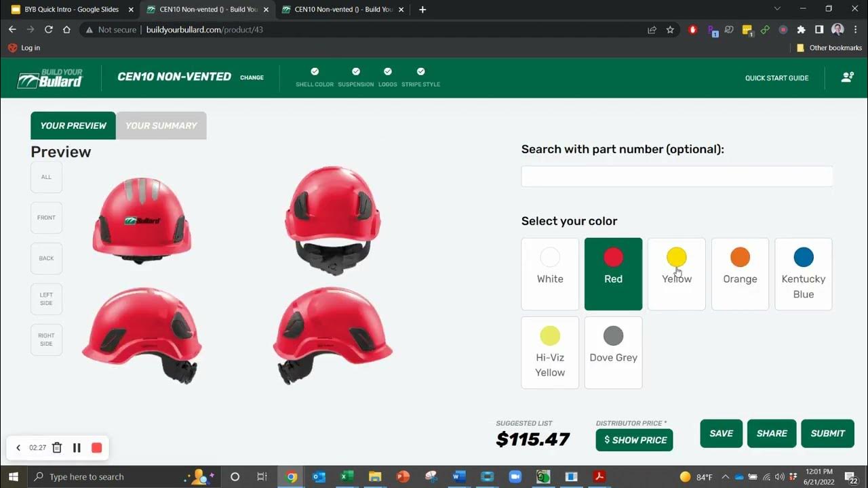Click the Suspension step checkmark

(x=356, y=71)
